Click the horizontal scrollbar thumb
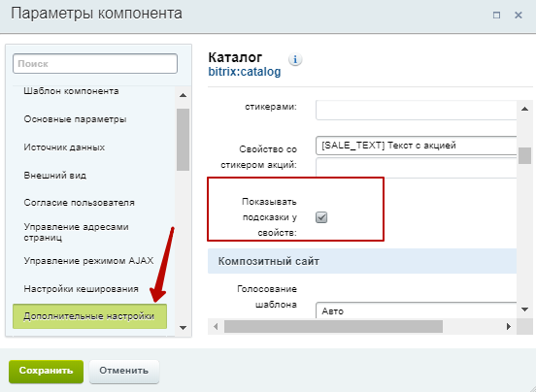Image resolution: width=536 pixels, height=392 pixels. (x=333, y=326)
